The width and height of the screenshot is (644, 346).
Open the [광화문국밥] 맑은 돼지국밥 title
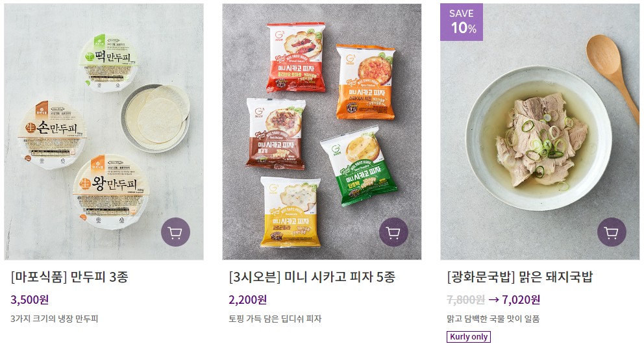click(519, 277)
